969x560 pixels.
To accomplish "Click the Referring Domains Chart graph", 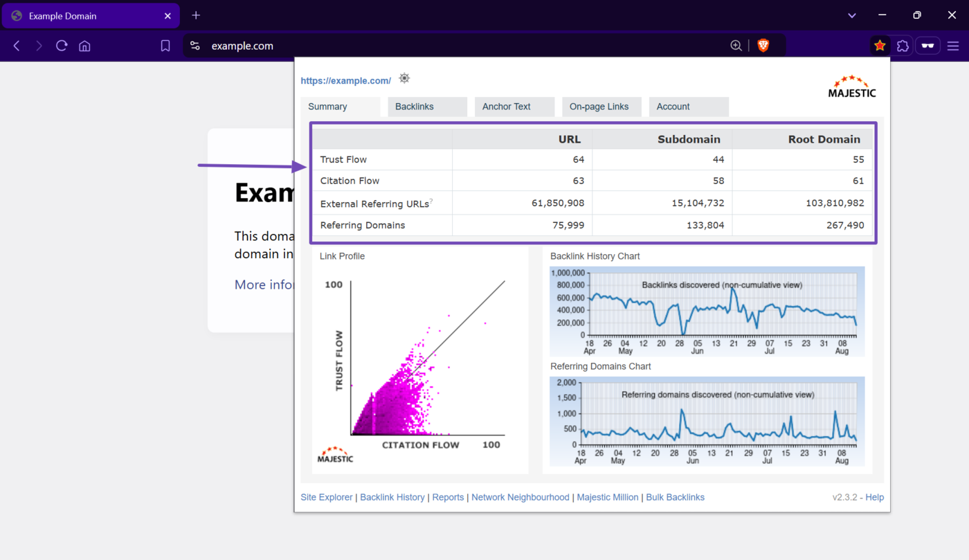I will (707, 421).
